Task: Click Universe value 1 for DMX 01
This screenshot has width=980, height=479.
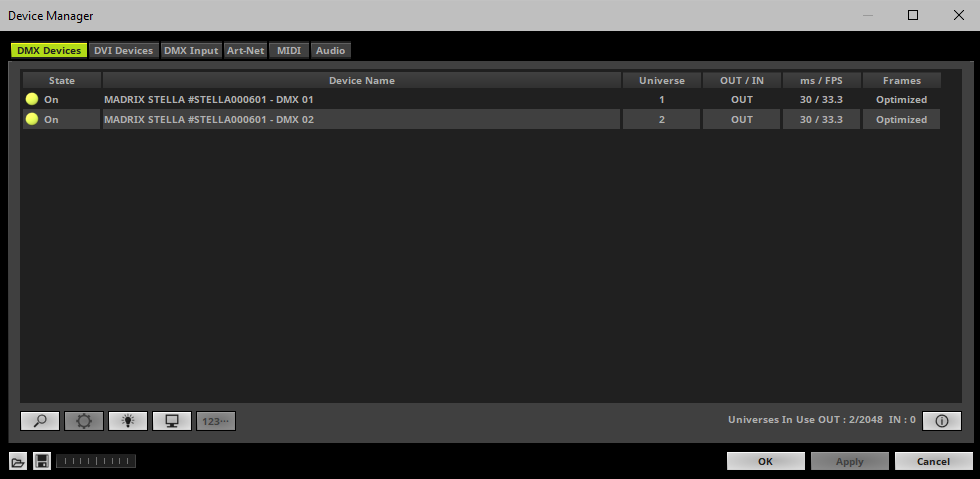Action: pos(661,99)
